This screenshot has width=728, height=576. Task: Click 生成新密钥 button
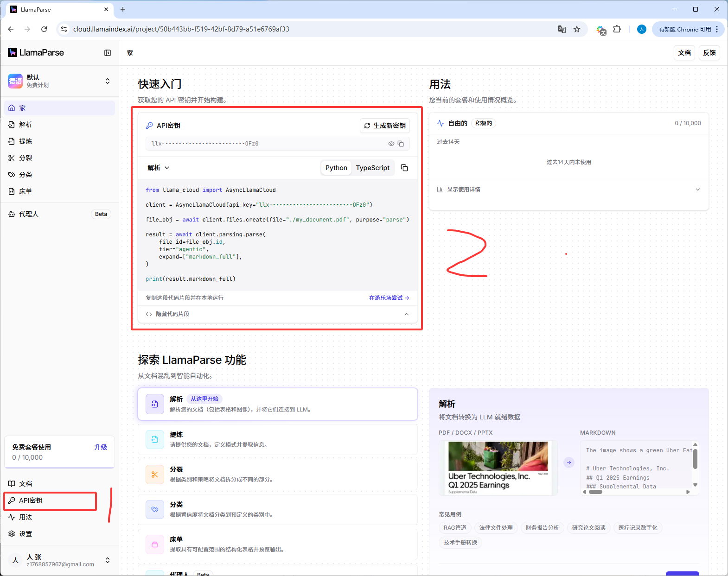385,126
